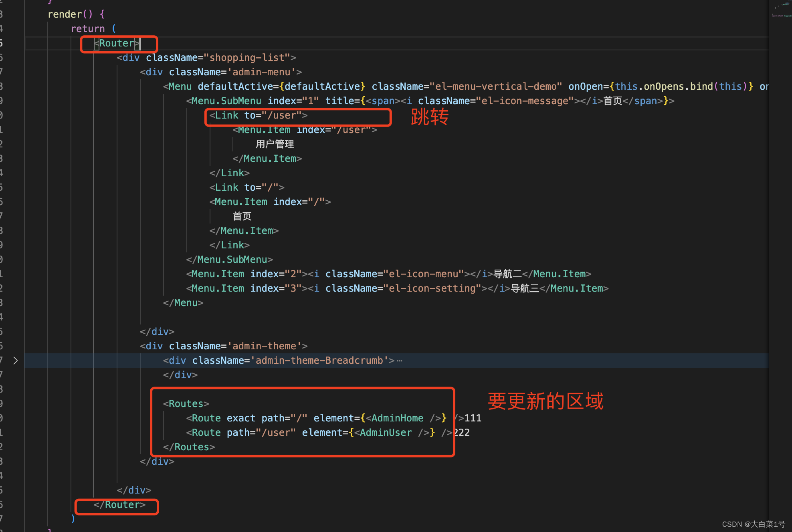Click the Link to="/user" line
792x532 pixels.
click(259, 115)
